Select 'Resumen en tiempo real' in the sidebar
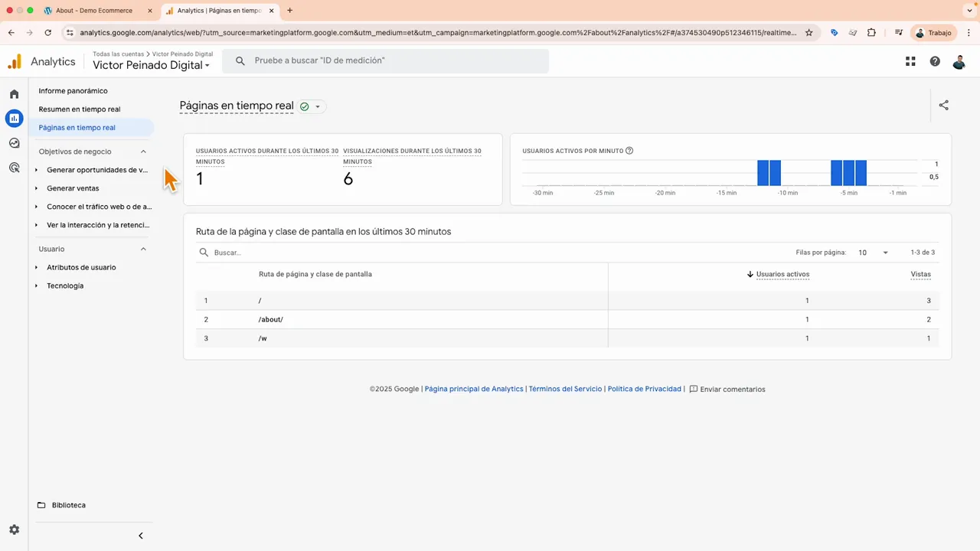The height and width of the screenshot is (551, 980). point(80,109)
